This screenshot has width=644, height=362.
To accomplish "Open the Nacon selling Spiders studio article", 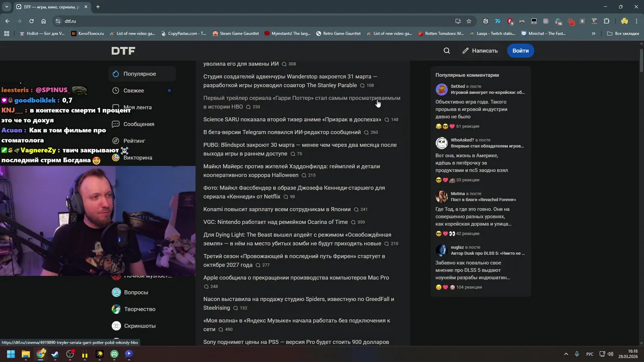I will coord(298,303).
